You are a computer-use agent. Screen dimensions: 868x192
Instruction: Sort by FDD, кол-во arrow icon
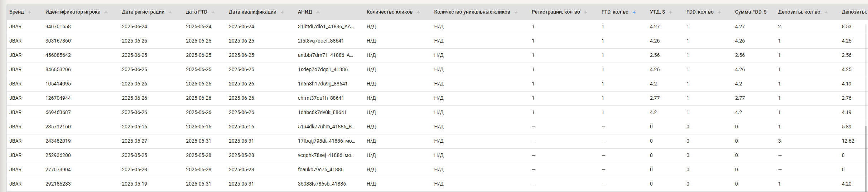click(719, 12)
